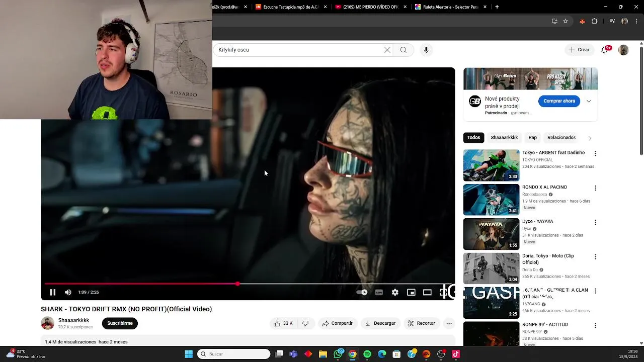Open File Explorer from the taskbar
Screen dimensions: 644x362
coord(323,354)
